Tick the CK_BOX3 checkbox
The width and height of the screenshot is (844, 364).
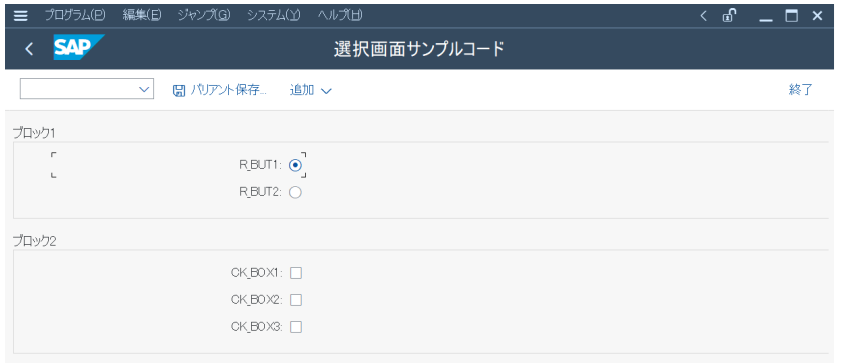pos(296,327)
